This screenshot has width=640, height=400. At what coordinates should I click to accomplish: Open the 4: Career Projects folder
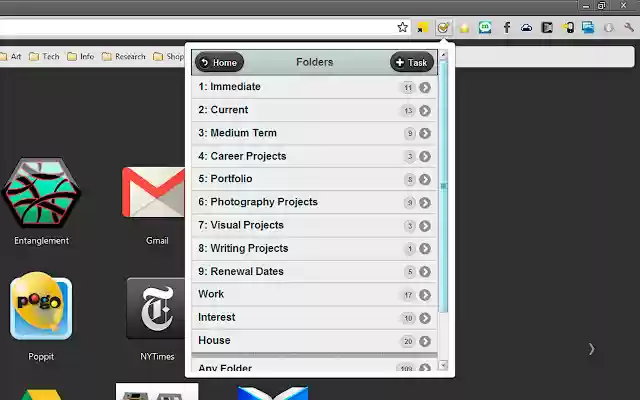314,156
